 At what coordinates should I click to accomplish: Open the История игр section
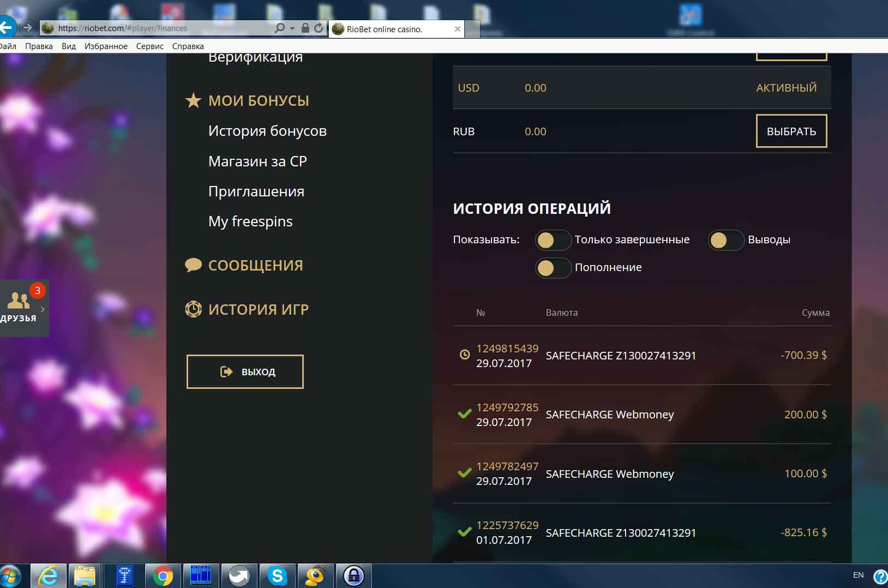tap(259, 310)
